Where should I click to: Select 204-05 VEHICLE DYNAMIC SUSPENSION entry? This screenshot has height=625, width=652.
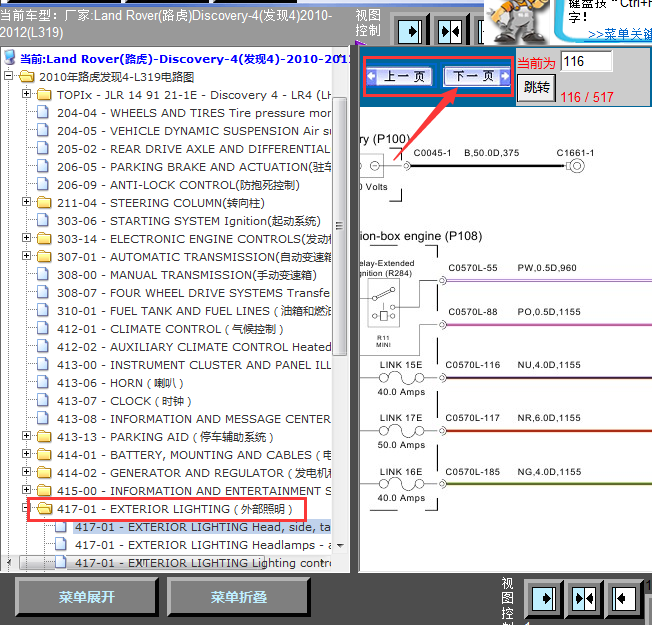click(194, 131)
